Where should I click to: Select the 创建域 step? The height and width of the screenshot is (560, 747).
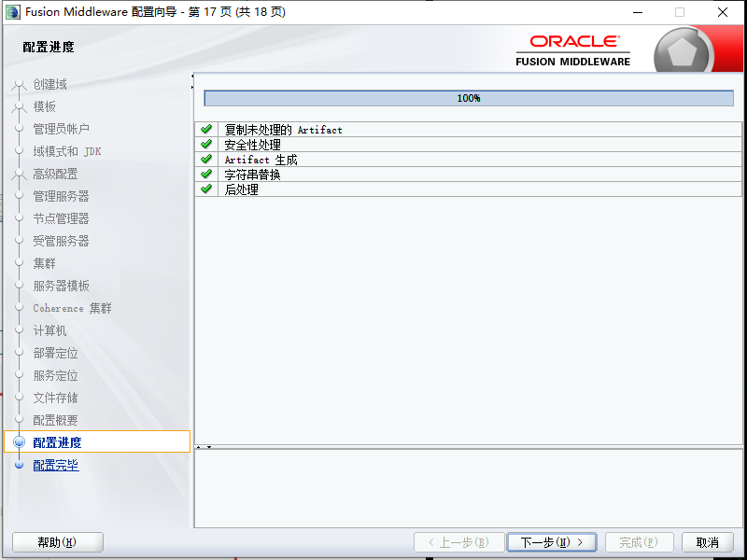(x=49, y=84)
